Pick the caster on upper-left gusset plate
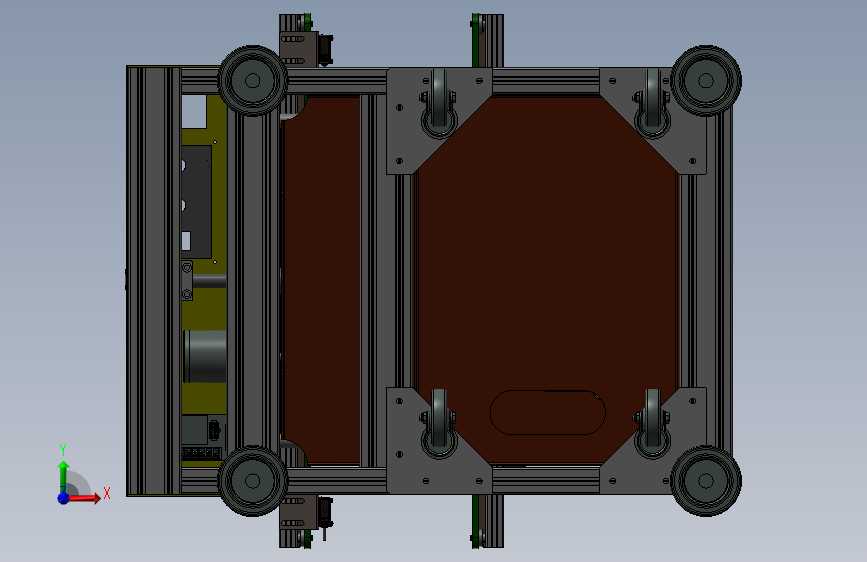 click(439, 105)
